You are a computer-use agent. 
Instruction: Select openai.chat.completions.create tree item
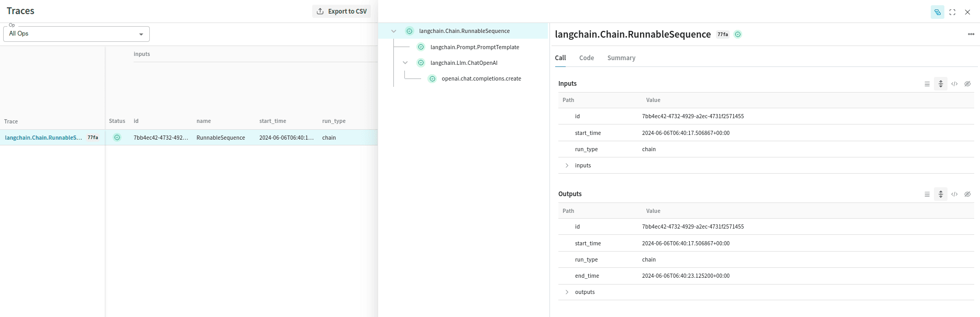tap(481, 78)
